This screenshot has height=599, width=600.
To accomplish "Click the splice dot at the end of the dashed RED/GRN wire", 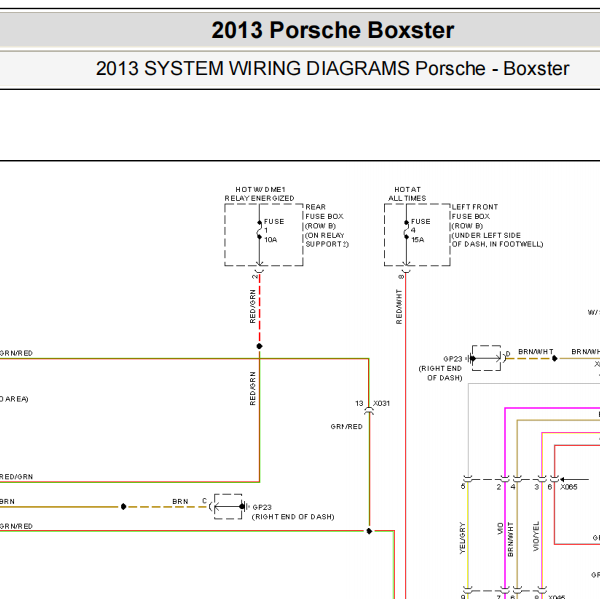I will [259, 346].
